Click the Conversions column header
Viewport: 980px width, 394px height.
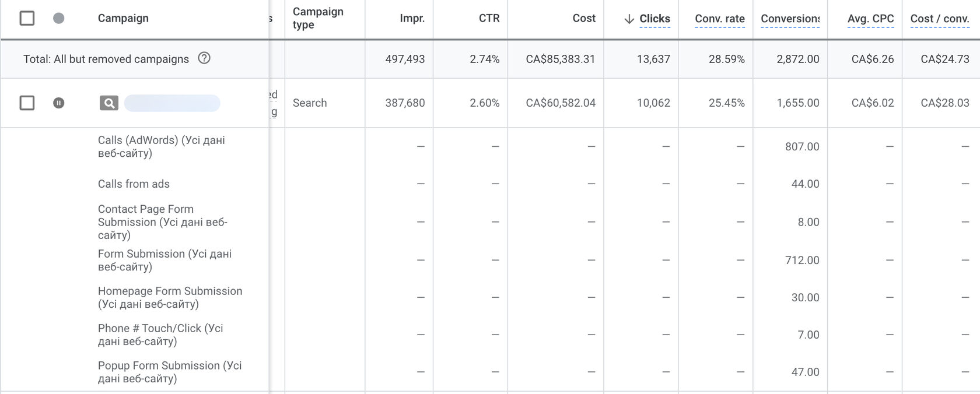790,19
